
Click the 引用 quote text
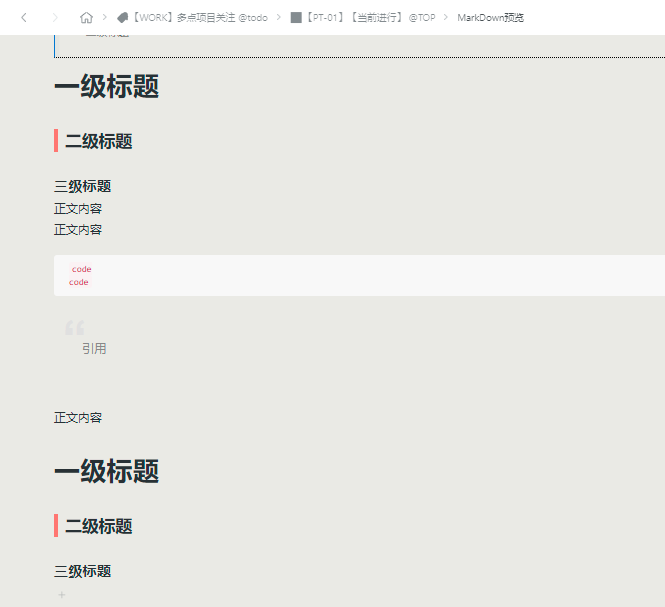(x=94, y=349)
